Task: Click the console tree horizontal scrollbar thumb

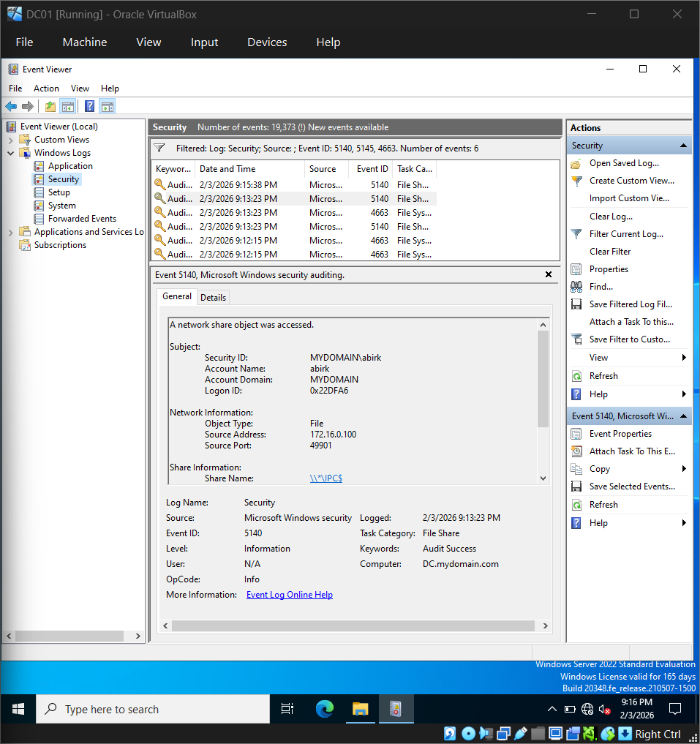Action: (x=69, y=636)
